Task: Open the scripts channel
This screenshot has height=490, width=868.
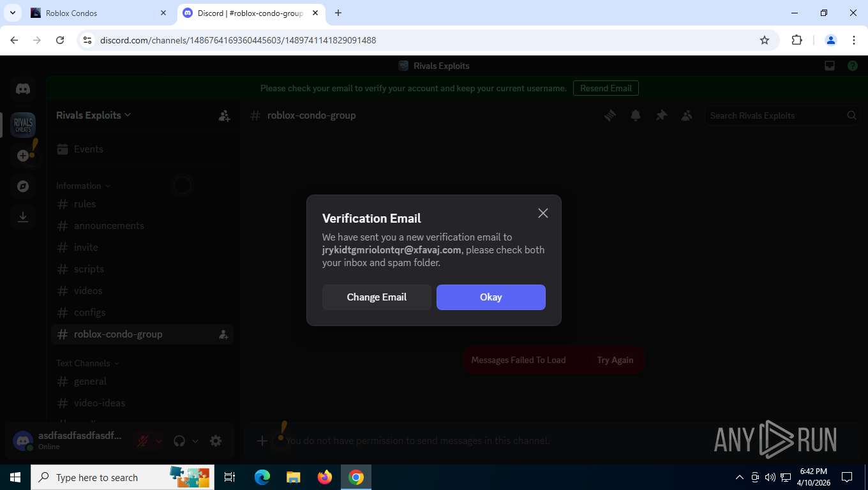Action: [x=142, y=269]
